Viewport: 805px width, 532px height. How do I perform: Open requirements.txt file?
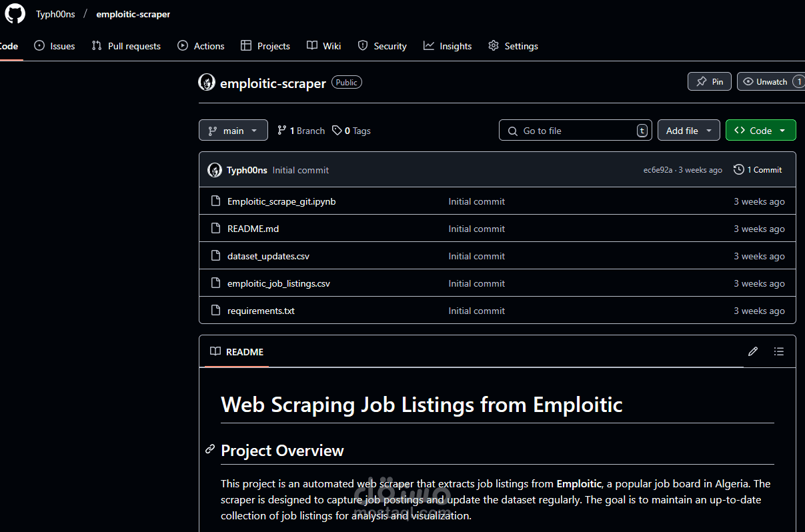coord(261,311)
